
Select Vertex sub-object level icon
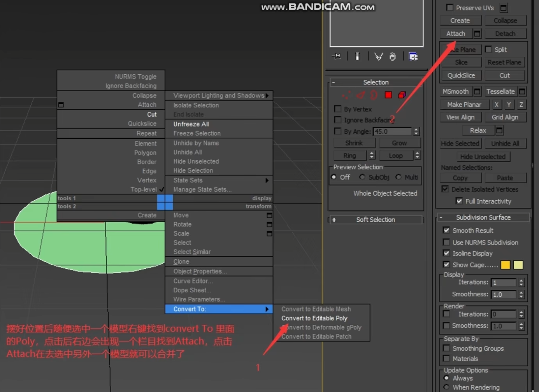[346, 95]
